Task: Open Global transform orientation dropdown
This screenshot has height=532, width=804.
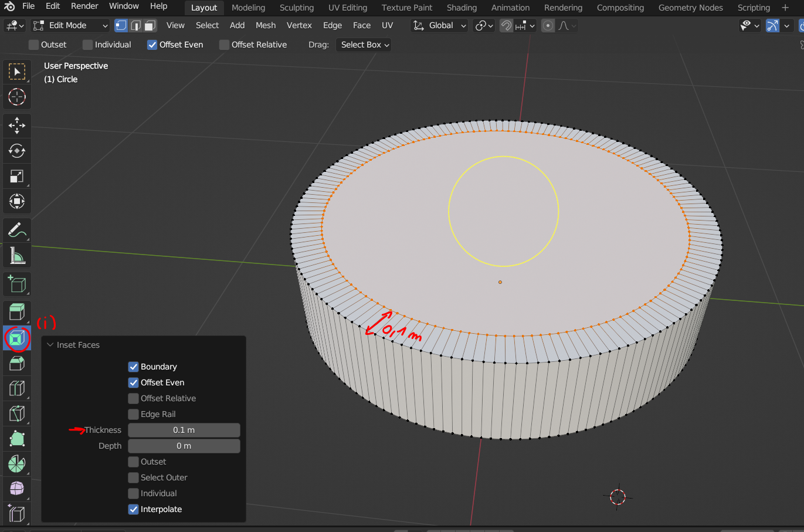Action: (439, 25)
